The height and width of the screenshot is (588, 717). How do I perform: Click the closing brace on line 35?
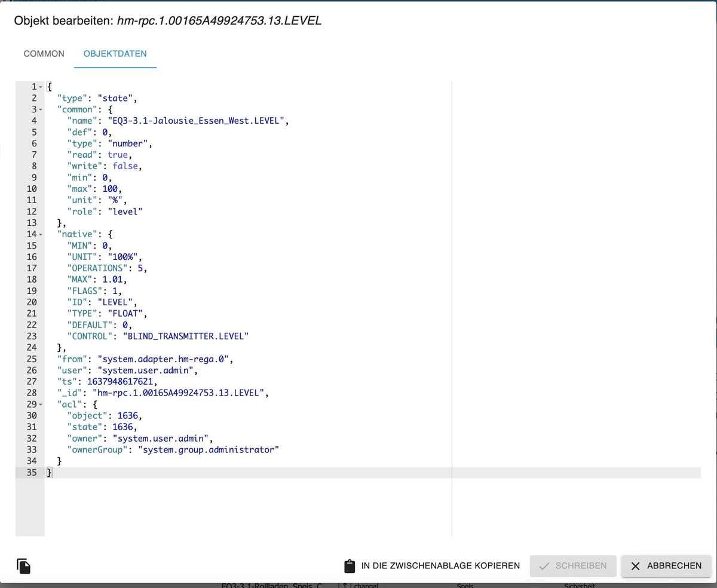click(50, 473)
